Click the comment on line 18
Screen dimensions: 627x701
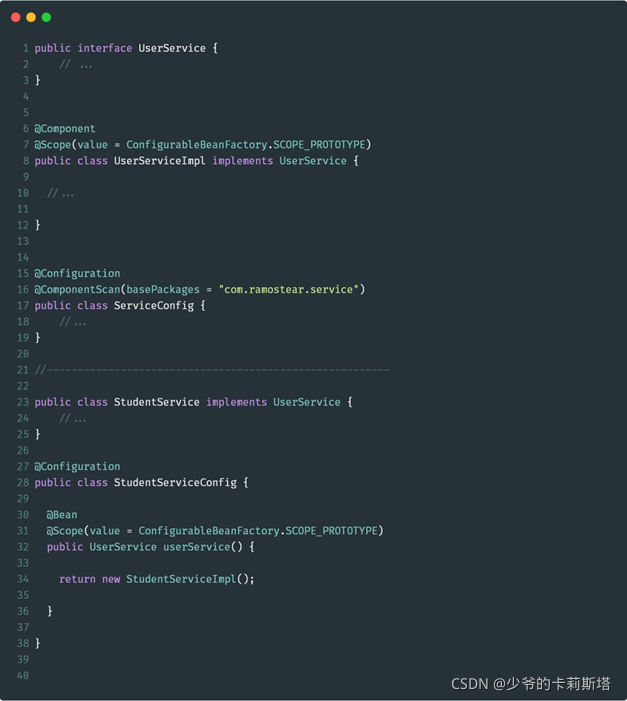click(x=72, y=322)
